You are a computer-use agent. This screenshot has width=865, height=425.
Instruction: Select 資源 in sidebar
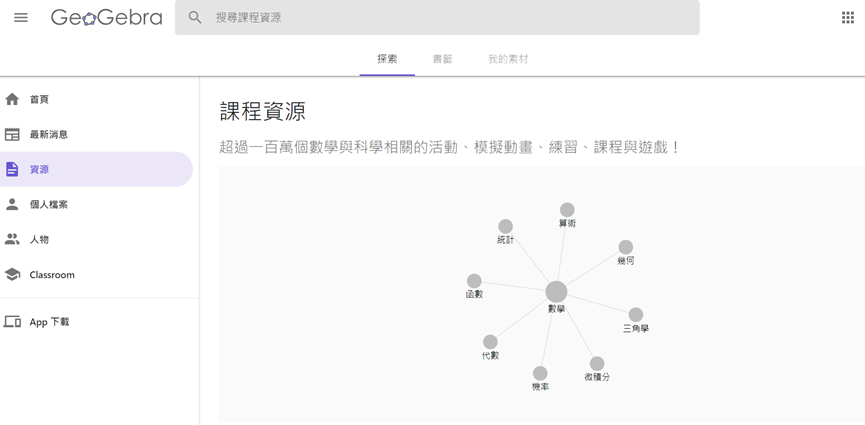tap(97, 169)
